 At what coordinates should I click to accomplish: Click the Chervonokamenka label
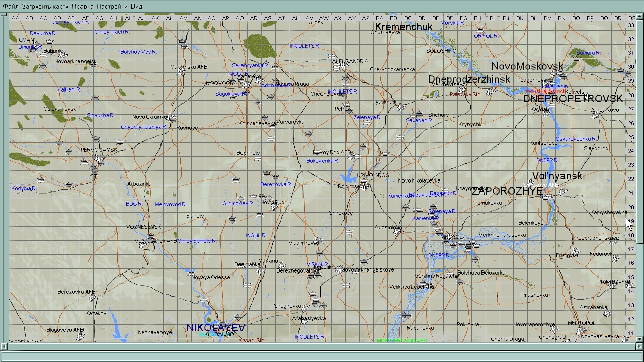click(x=392, y=69)
